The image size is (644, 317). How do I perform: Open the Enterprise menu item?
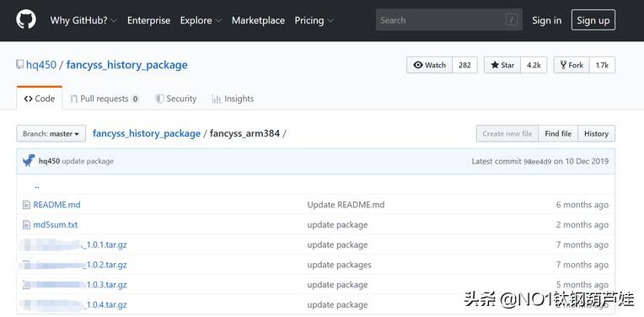pyautogui.click(x=148, y=20)
